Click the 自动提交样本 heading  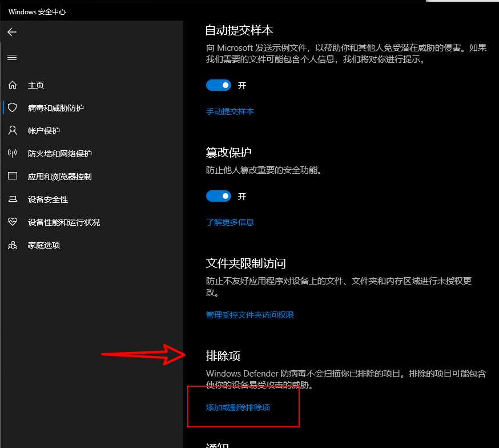[239, 30]
